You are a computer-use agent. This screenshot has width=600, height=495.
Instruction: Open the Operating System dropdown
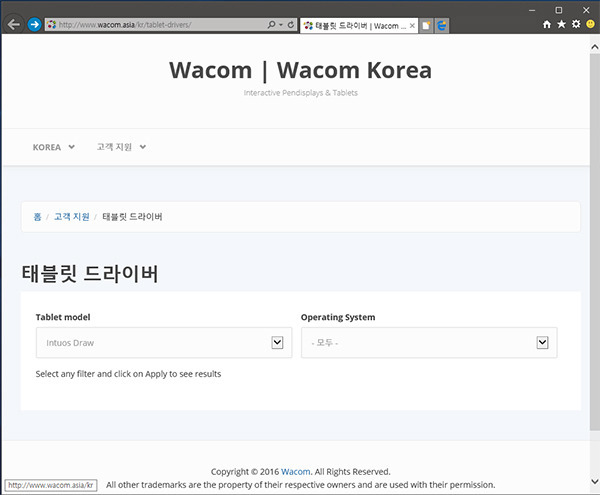point(429,343)
